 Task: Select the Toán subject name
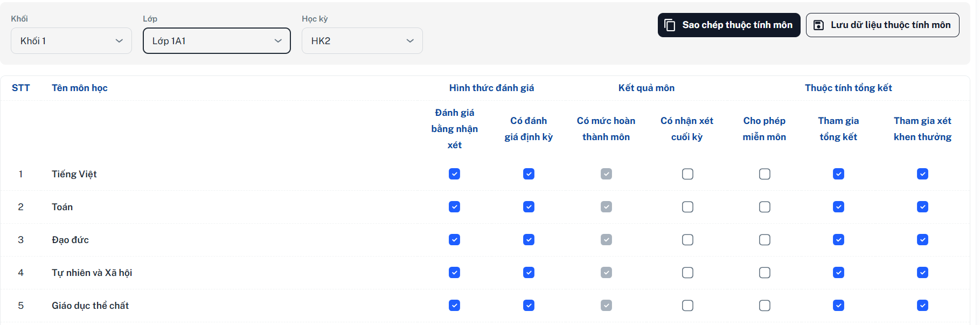[x=62, y=207]
